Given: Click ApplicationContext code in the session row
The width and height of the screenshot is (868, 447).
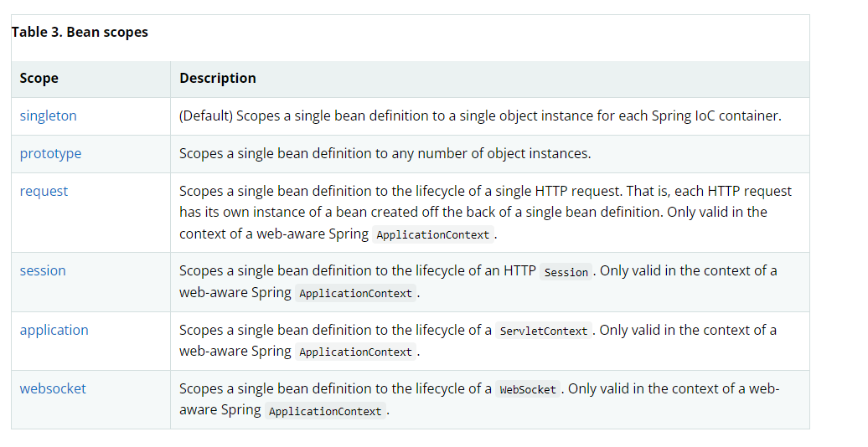Looking at the screenshot, I should click(x=355, y=294).
